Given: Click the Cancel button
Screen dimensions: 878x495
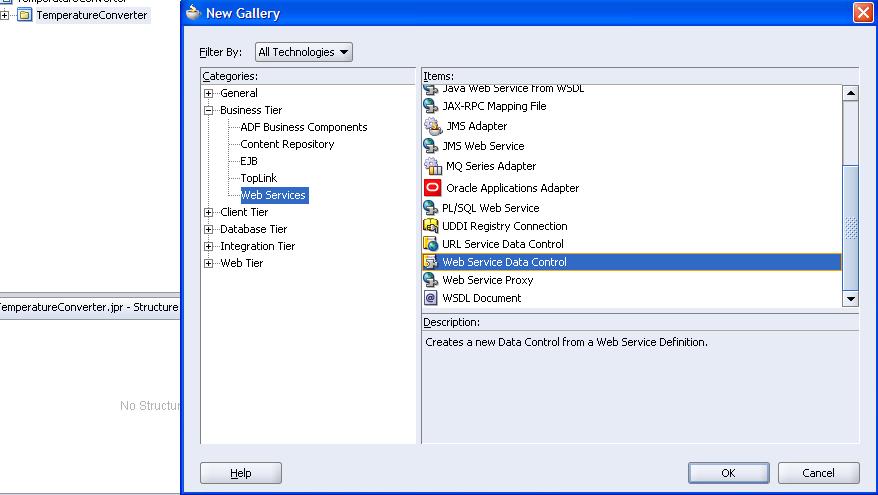Looking at the screenshot, I should [818, 473].
